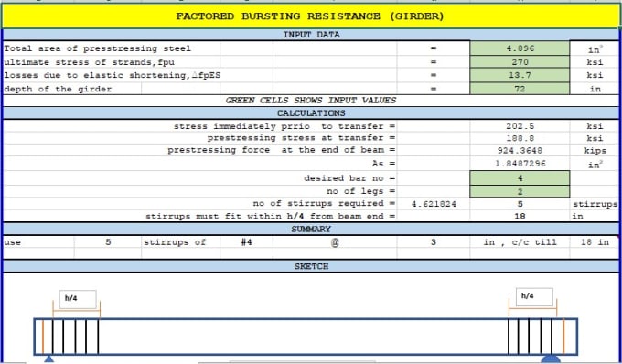Select the 'stirrups of' summary cell
622x364 pixels.
tap(180, 241)
